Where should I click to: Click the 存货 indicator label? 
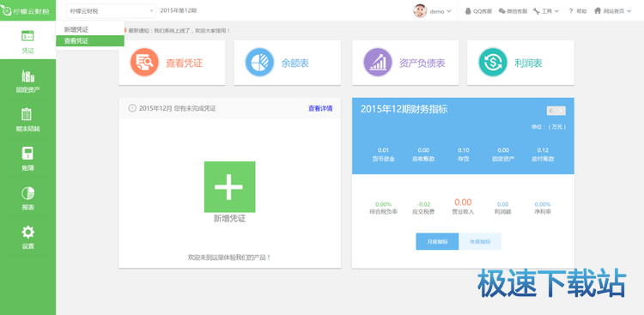(x=464, y=159)
